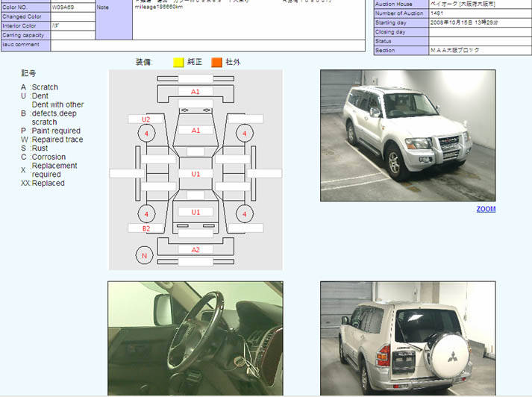Screen dimensions: 532x397
Task: Click the Changed Color label
Action: pyautogui.click(x=22, y=16)
